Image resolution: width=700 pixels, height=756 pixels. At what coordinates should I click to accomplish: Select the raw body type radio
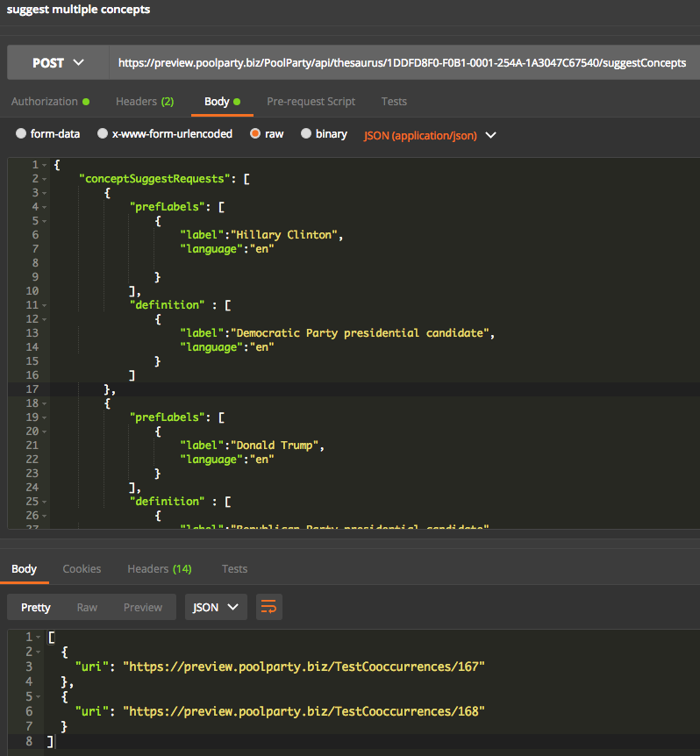(x=255, y=134)
